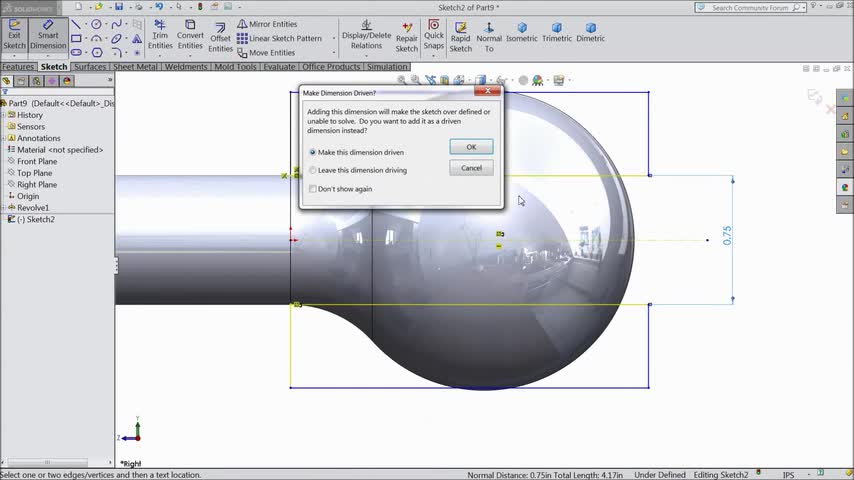Choose 'Leave this dimension driving' option
Viewport: 854px width, 480px height.
(x=313, y=171)
